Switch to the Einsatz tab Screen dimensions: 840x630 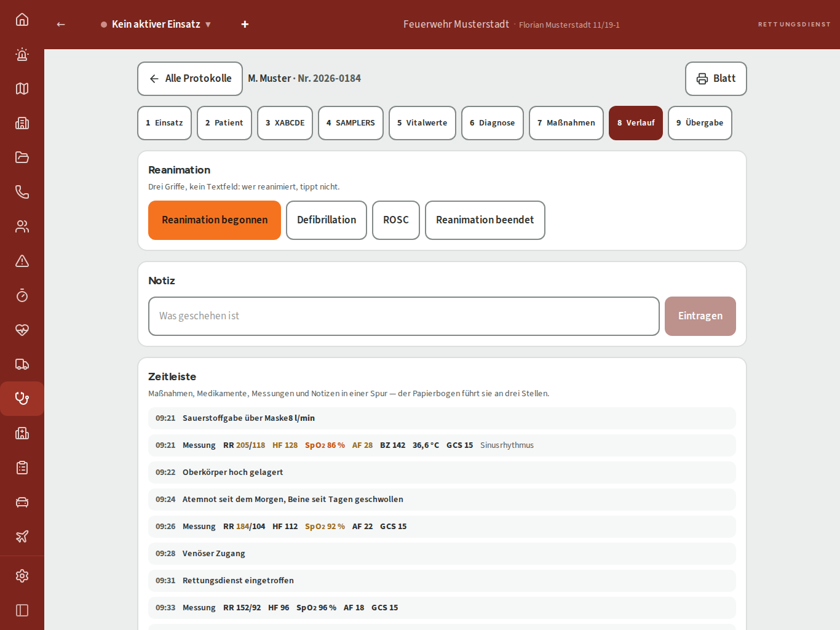click(165, 123)
